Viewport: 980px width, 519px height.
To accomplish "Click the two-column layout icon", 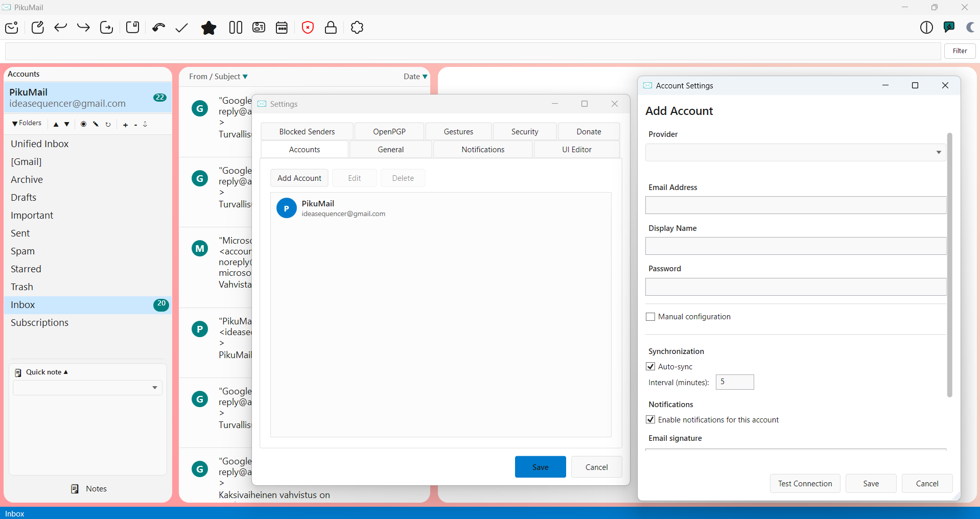I will click(x=236, y=28).
